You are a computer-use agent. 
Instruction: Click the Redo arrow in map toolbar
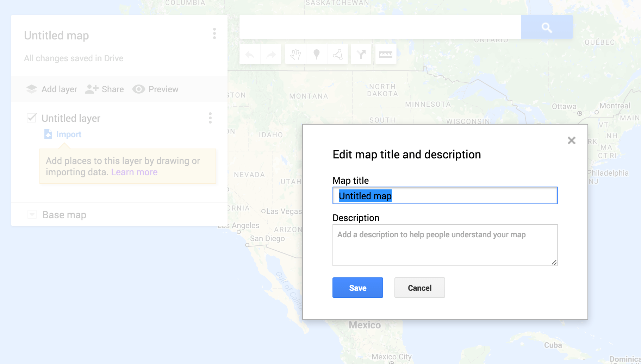coord(271,54)
